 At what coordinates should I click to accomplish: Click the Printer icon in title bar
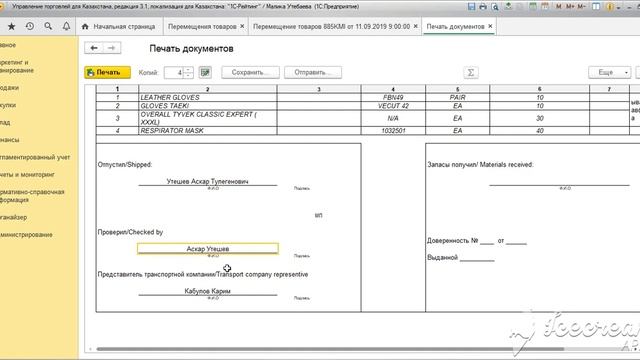[483, 7]
